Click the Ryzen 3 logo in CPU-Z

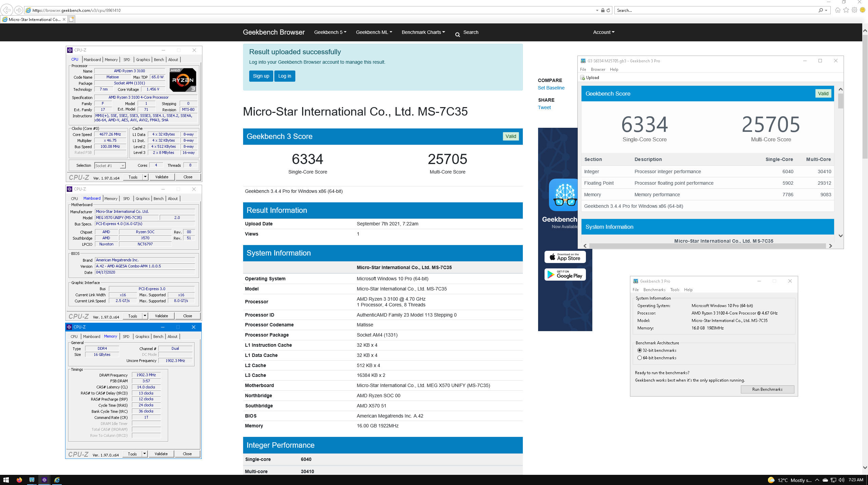coord(182,80)
